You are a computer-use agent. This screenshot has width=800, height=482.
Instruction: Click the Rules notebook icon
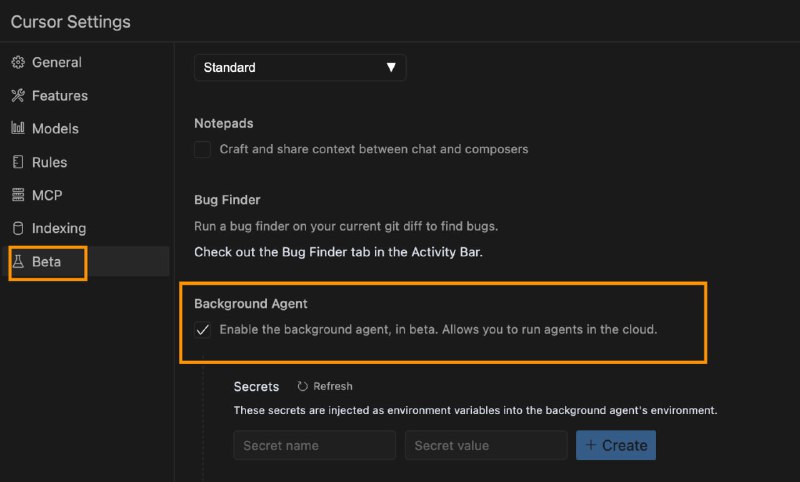[18, 162]
